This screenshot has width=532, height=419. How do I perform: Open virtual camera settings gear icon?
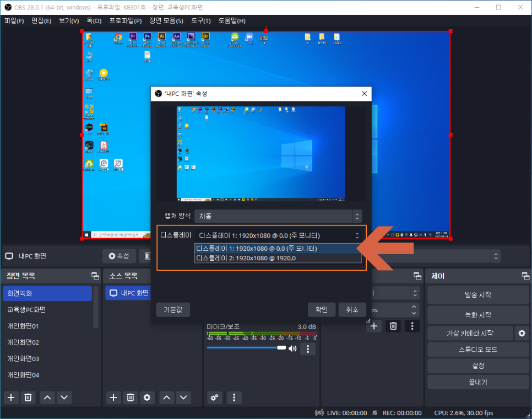coord(522,334)
